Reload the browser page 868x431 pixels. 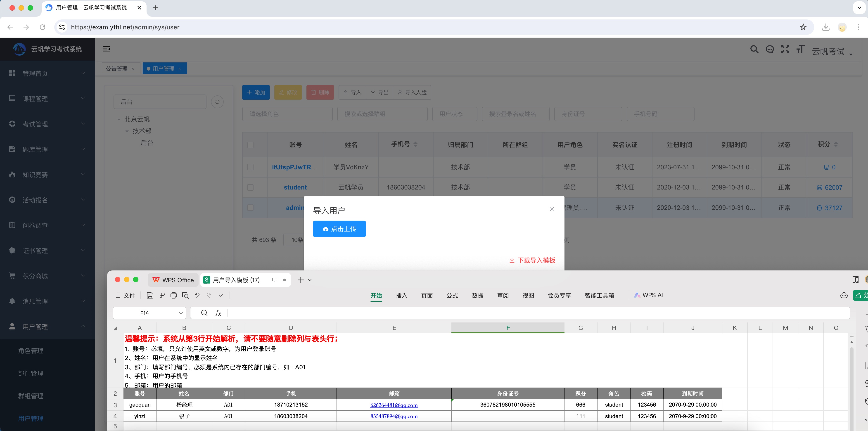click(43, 27)
